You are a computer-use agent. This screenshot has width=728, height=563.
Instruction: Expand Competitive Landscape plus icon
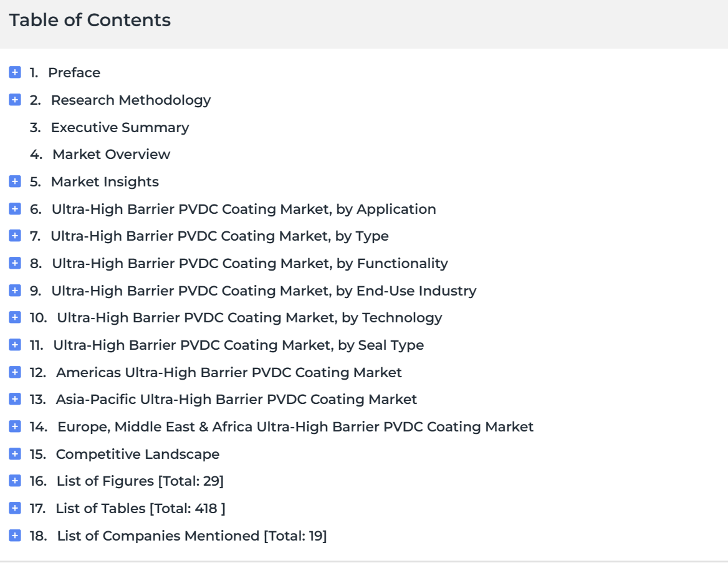coord(15,455)
